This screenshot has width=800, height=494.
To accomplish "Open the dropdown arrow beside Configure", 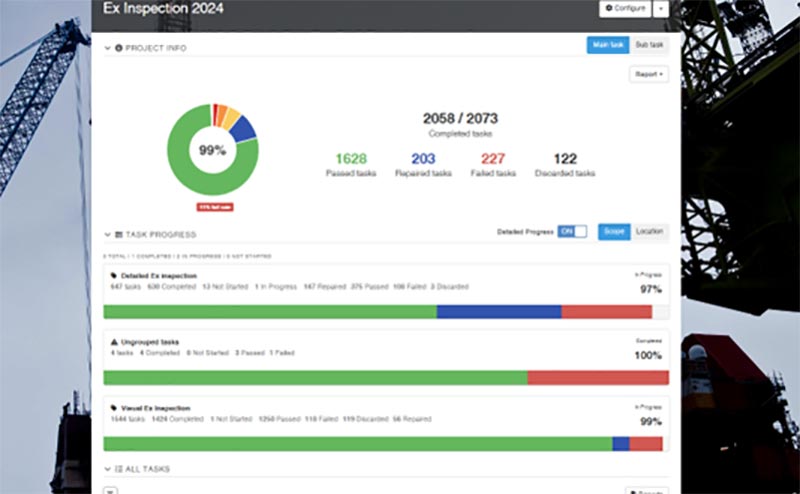I will [661, 8].
